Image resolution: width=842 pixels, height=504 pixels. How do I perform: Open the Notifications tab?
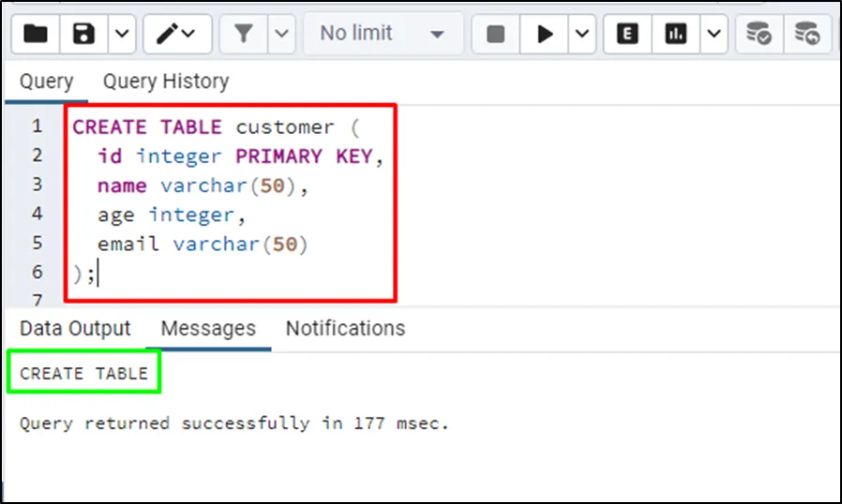pos(345,329)
